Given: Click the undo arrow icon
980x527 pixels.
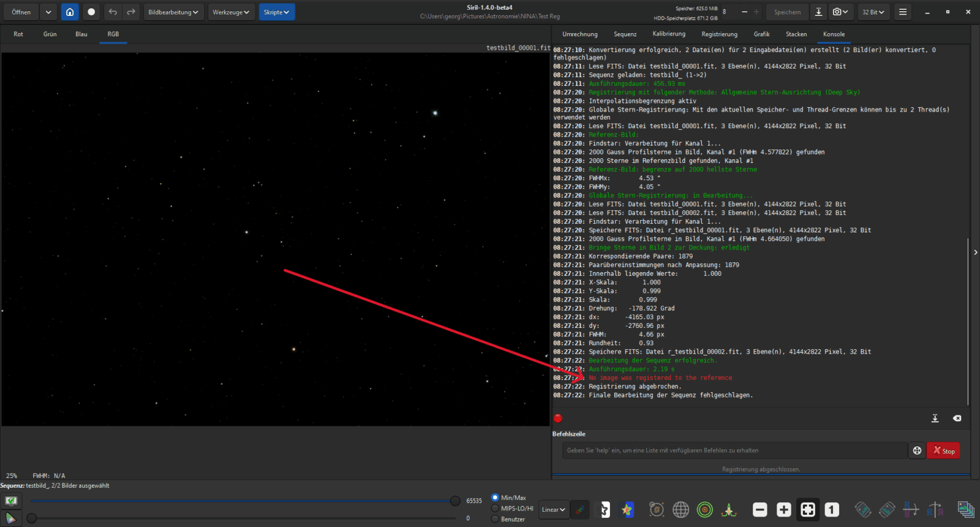Looking at the screenshot, I should tap(113, 12).
